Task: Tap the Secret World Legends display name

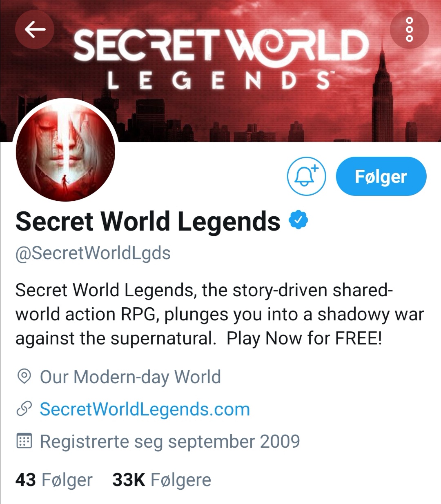Action: coord(148,221)
